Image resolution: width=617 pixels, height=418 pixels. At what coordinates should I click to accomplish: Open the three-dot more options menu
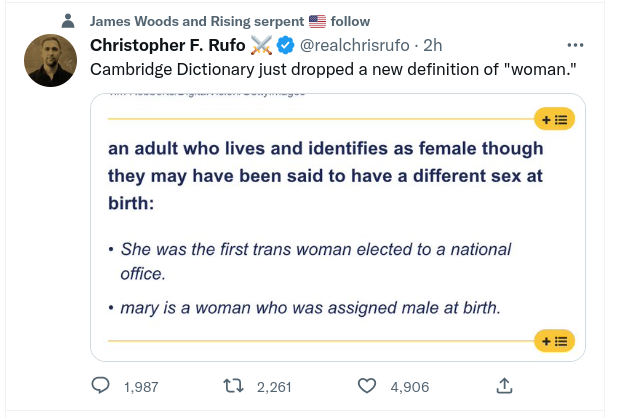tap(575, 45)
